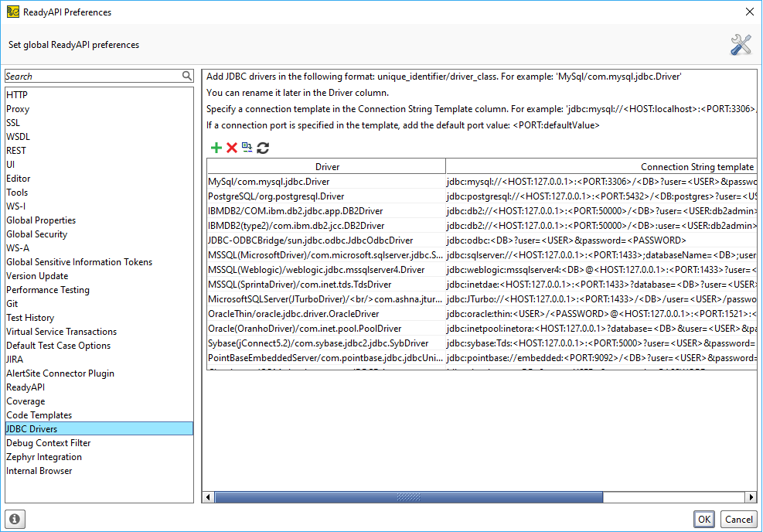This screenshot has width=763, height=532.
Task: Select Tools in the preferences list
Action: click(x=99, y=193)
